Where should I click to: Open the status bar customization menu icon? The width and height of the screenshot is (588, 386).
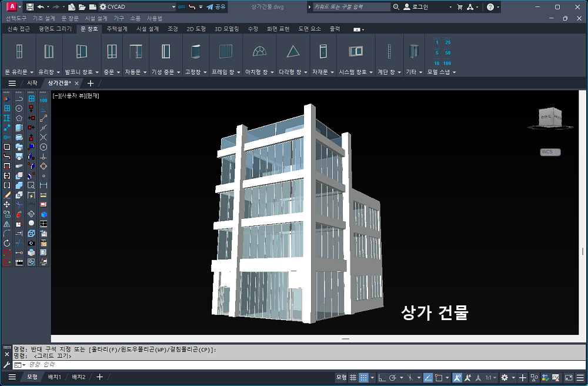click(x=582, y=377)
